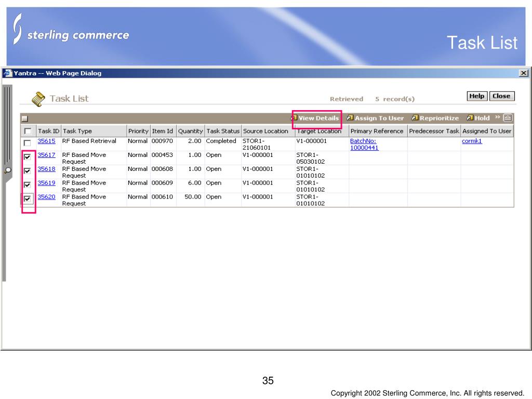Screen dimensions: 532x399
Task: Open the BatchNo: 10000441 reference link
Action: (x=364, y=144)
